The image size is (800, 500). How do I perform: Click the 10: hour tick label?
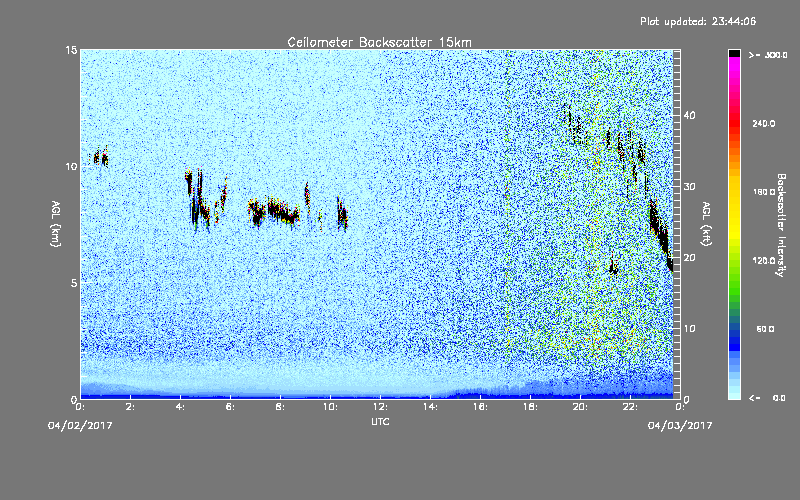[330, 407]
